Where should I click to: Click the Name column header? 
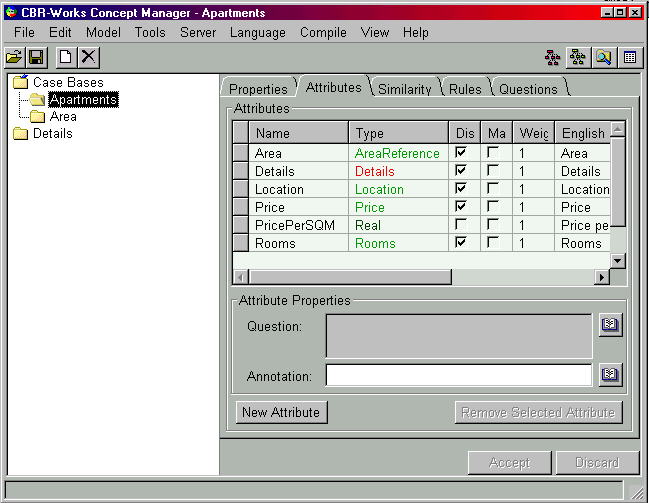298,133
